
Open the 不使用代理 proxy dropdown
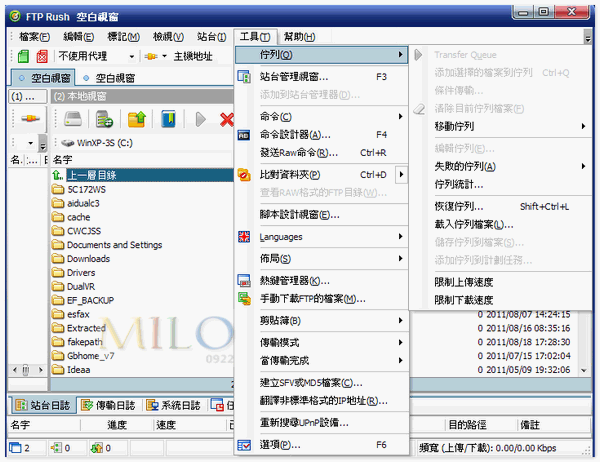(132, 57)
